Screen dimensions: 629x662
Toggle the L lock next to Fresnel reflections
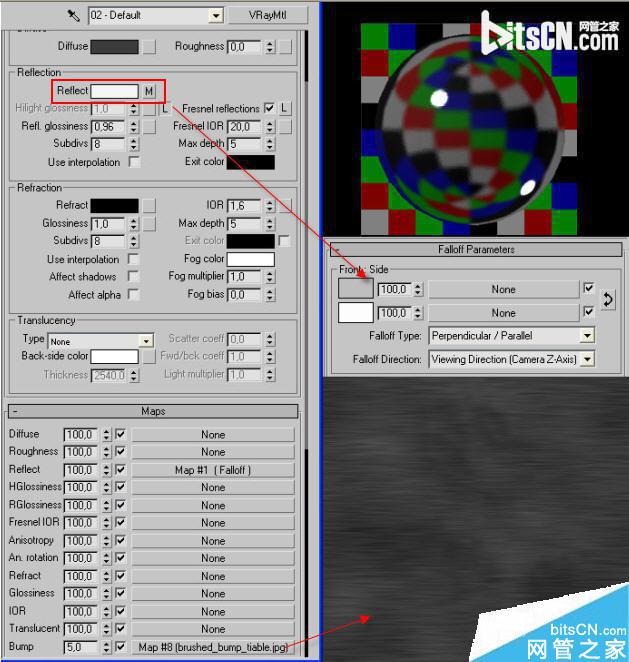point(285,109)
